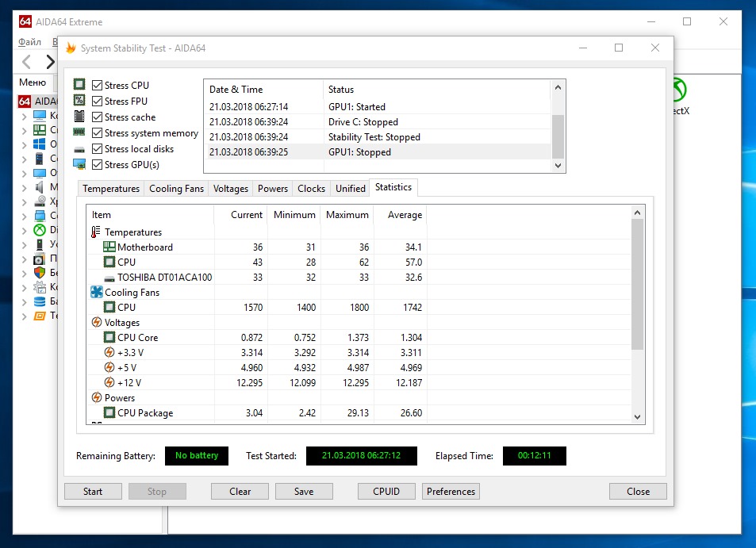This screenshot has height=548, width=756.
Task: Expand the last sidebar tree node with orange icon
Action: click(x=24, y=316)
